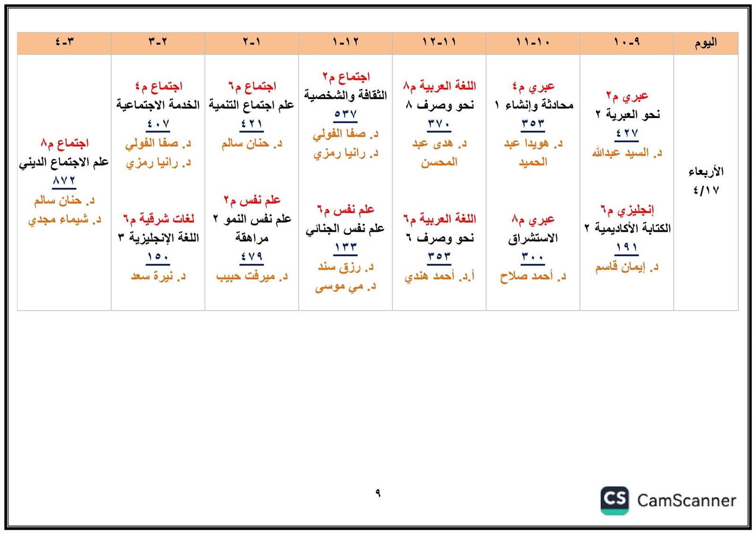
Task: Click the page number ٩ at bottom
Action: pos(378,493)
